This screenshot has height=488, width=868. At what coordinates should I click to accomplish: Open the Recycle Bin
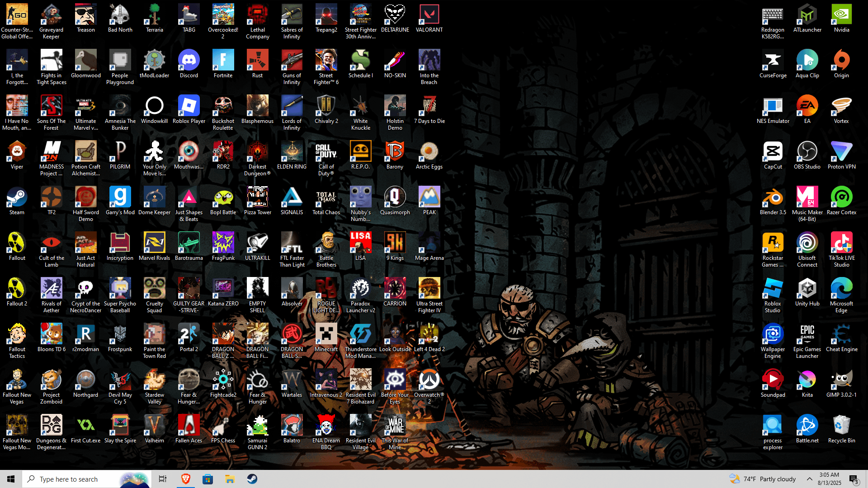[x=842, y=429]
